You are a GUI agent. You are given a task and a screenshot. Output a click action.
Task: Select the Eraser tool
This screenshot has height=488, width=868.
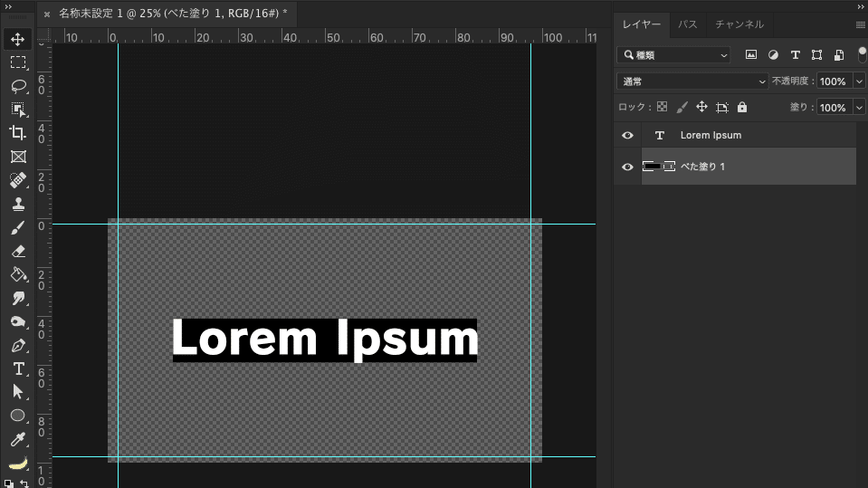18,251
